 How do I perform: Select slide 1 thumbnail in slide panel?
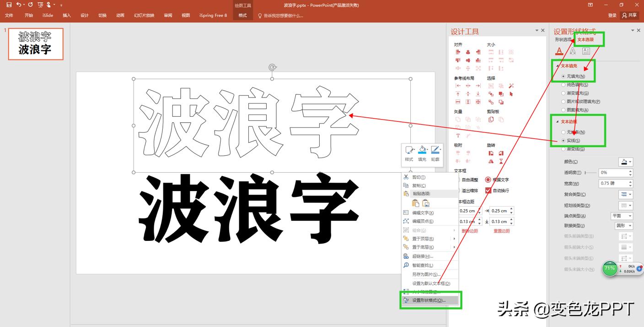[36, 44]
